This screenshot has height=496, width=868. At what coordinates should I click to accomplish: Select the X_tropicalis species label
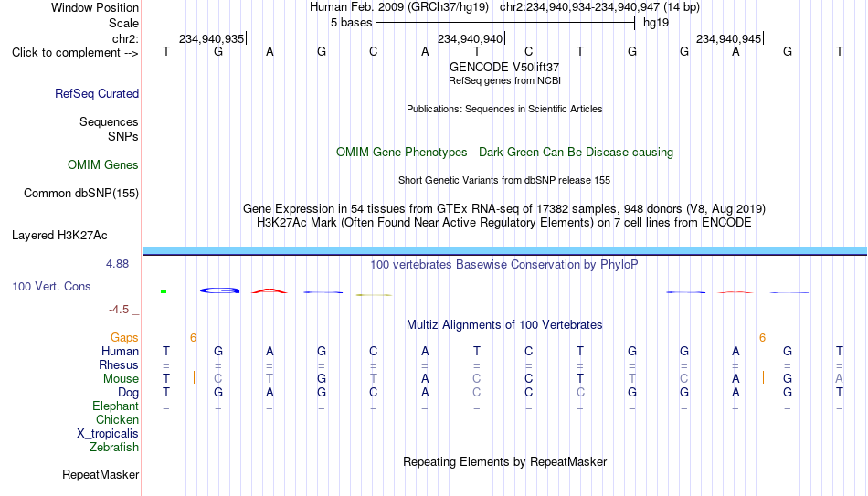pyautogui.click(x=108, y=434)
